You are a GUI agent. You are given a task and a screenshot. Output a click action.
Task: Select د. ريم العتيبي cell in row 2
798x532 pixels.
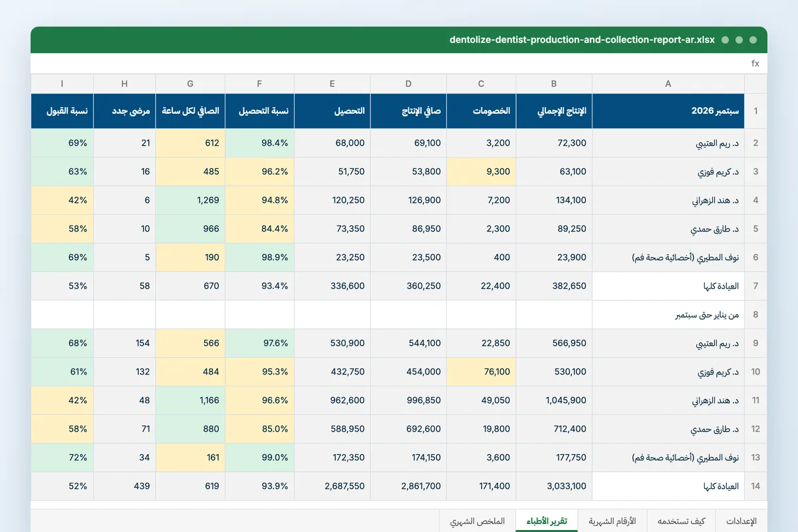click(668, 143)
